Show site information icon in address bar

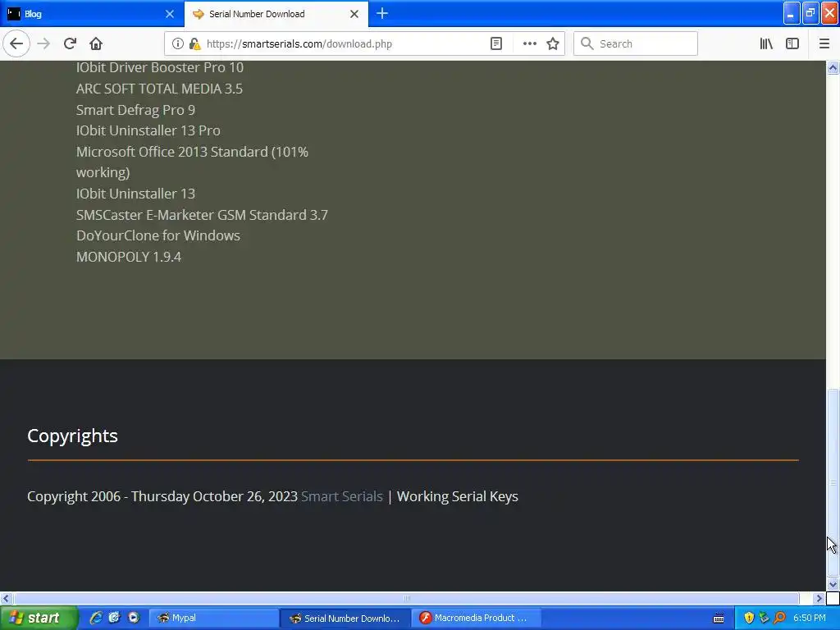coord(178,44)
